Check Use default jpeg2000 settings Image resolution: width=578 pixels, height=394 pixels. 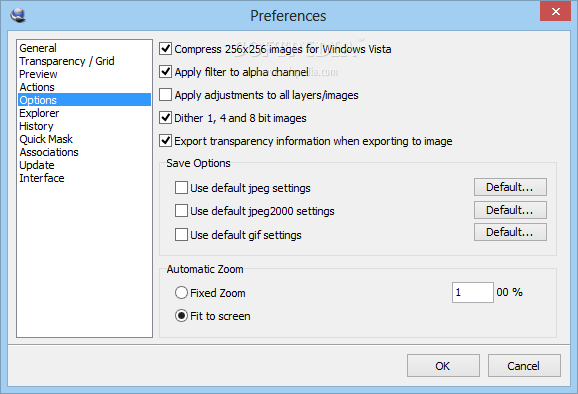point(181,210)
